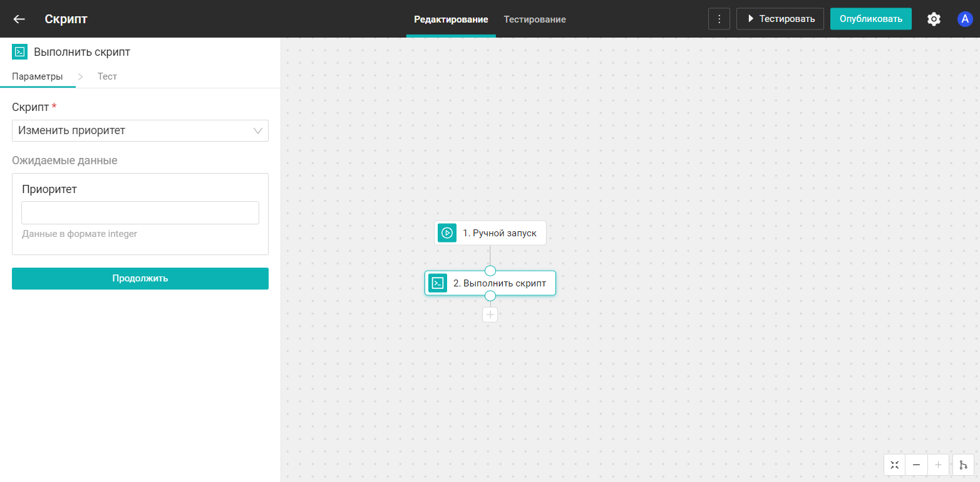
Task: Open the Параметры tab
Action: pos(38,76)
